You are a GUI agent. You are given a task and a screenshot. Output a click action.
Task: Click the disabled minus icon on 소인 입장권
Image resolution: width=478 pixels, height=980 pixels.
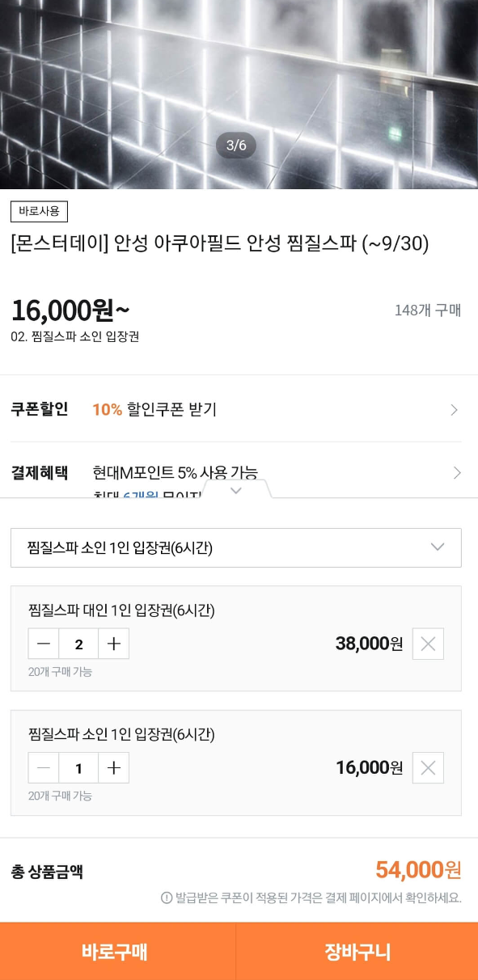pos(43,767)
